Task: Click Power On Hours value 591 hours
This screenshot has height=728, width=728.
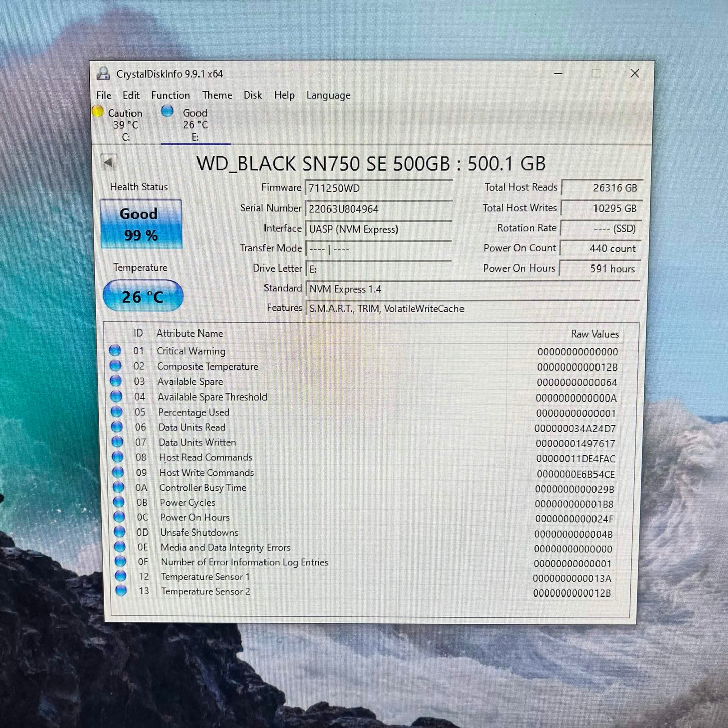Action: coord(600,268)
